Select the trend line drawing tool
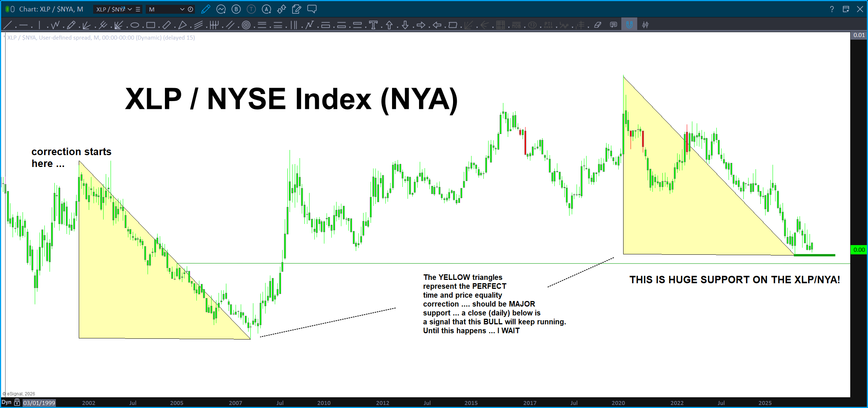The image size is (868, 408). [x=7, y=25]
